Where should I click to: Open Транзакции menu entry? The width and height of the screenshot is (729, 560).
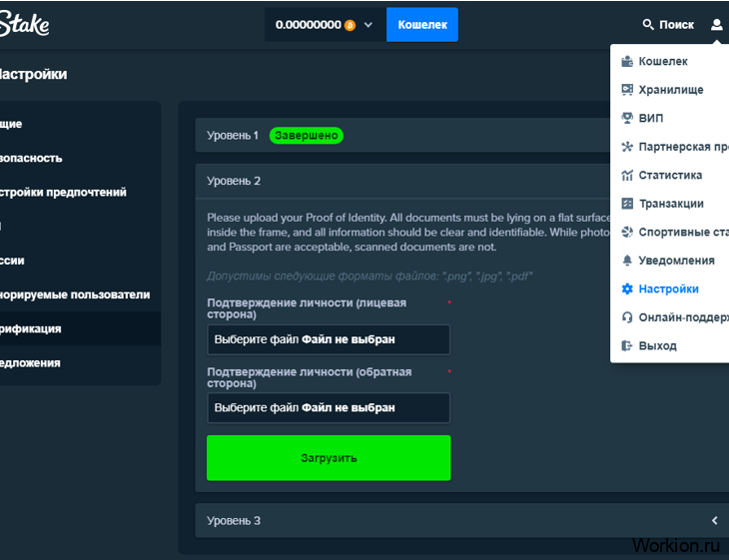tap(669, 203)
